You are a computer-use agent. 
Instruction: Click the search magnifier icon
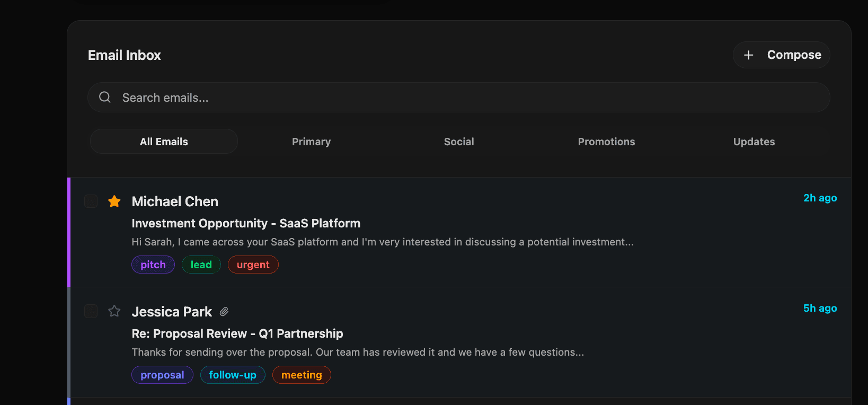click(105, 97)
